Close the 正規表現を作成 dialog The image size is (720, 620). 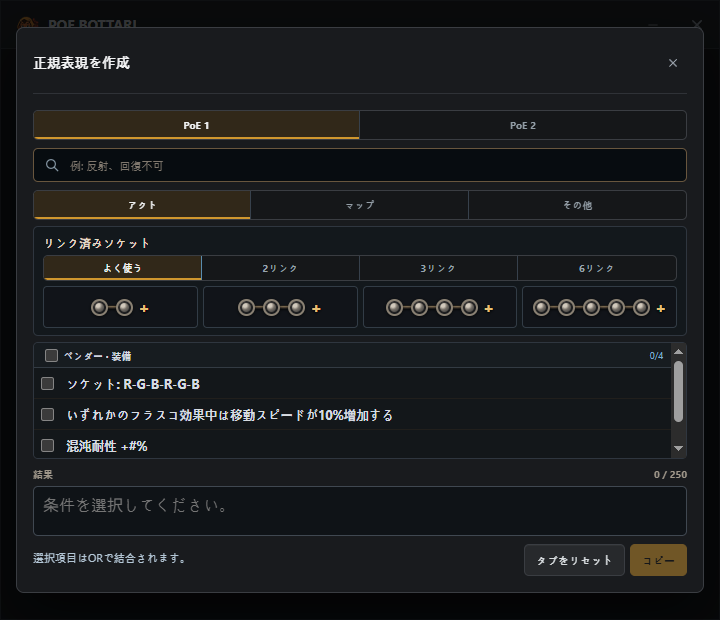click(x=673, y=63)
